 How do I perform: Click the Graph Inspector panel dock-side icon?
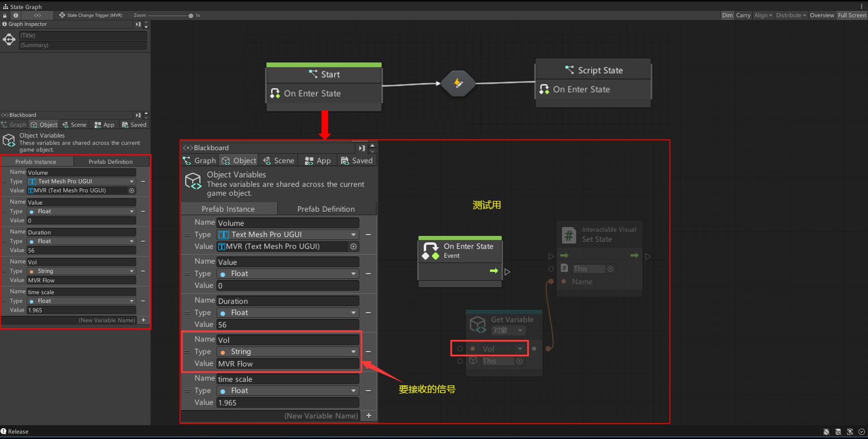click(x=138, y=24)
